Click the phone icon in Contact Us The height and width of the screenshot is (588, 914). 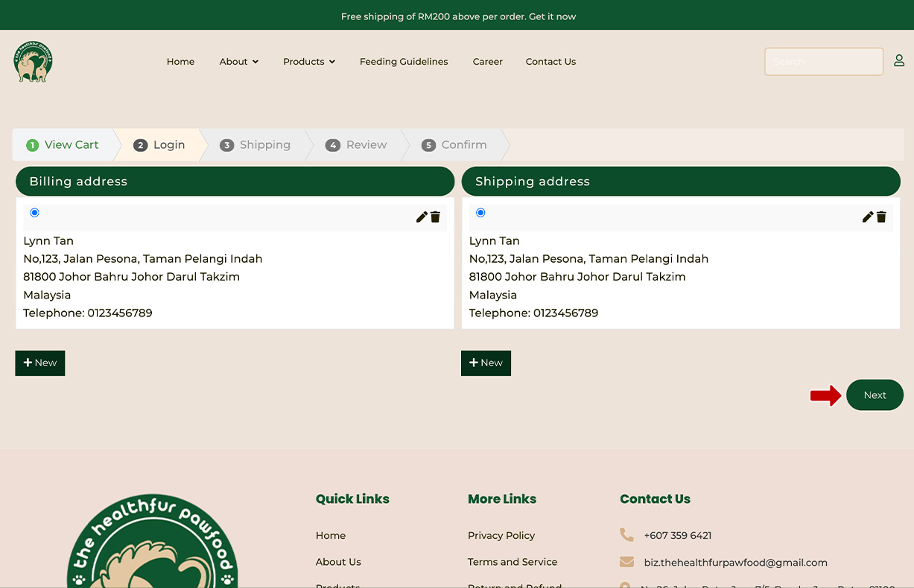point(626,535)
